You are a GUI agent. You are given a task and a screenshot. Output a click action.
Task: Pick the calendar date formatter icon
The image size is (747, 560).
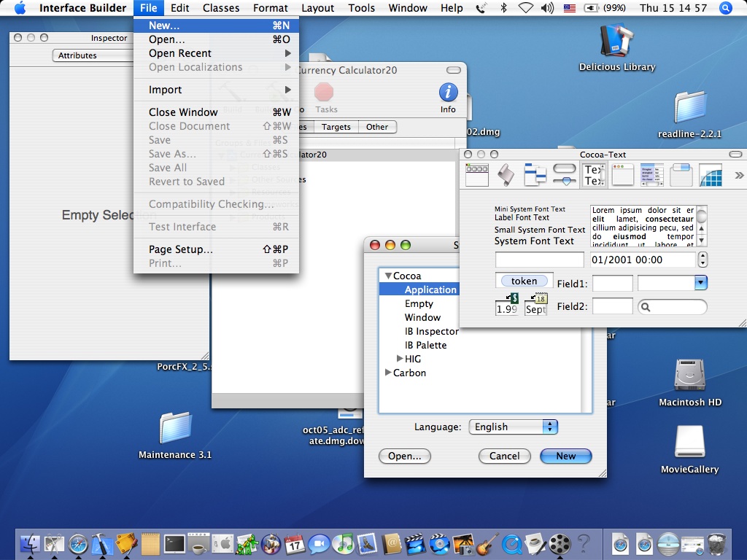536,304
